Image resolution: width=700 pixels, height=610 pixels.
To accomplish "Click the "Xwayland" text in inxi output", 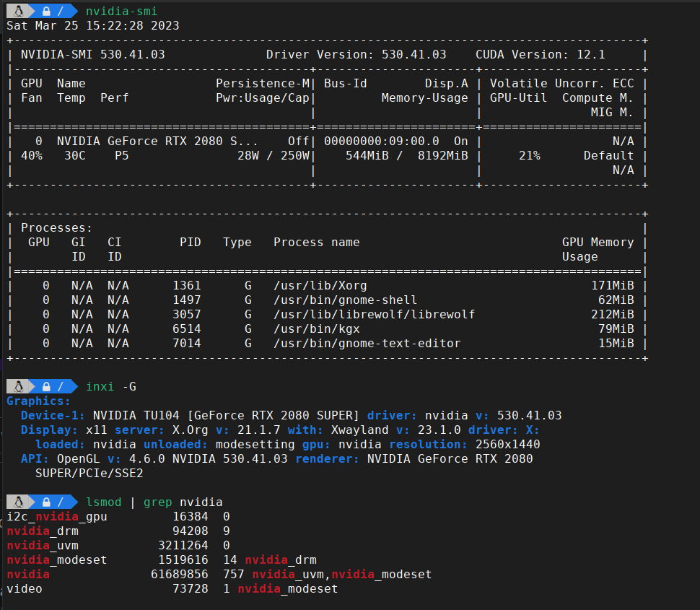I will pos(360,430).
